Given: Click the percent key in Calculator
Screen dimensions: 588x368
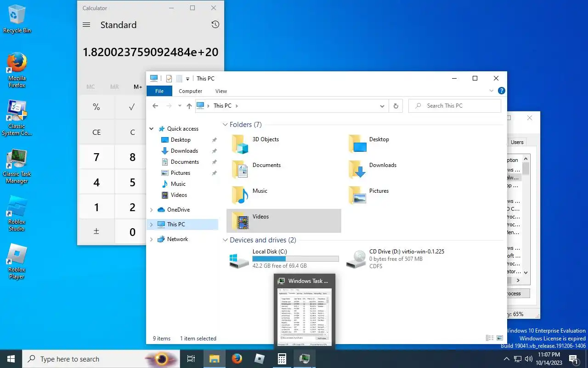Looking at the screenshot, I should pos(96,107).
